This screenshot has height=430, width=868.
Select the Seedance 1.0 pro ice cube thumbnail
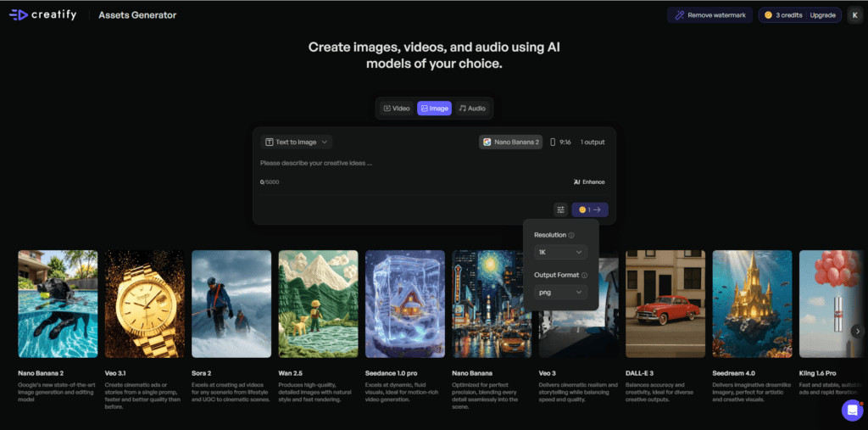[x=405, y=304]
